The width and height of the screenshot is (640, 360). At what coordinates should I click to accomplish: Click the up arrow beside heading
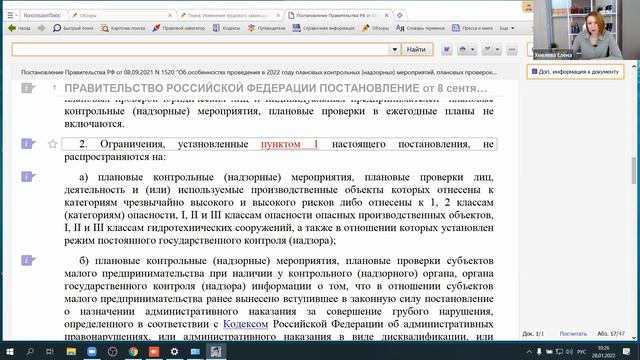tap(54, 87)
